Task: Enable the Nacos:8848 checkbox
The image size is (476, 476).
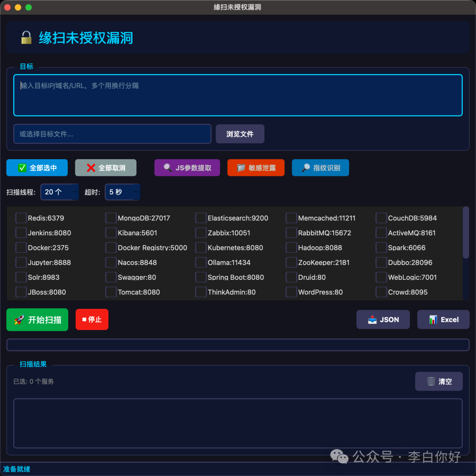Action: coord(111,262)
